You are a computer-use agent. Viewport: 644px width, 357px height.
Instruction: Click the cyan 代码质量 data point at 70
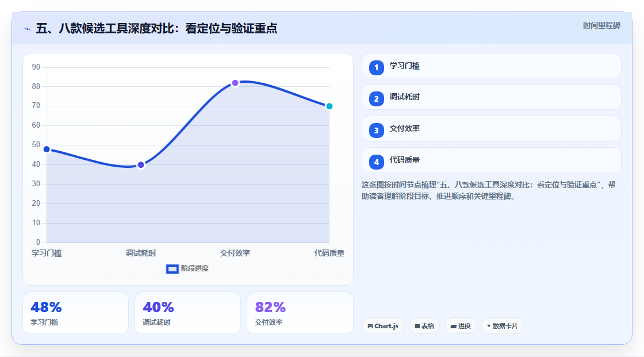click(x=329, y=106)
